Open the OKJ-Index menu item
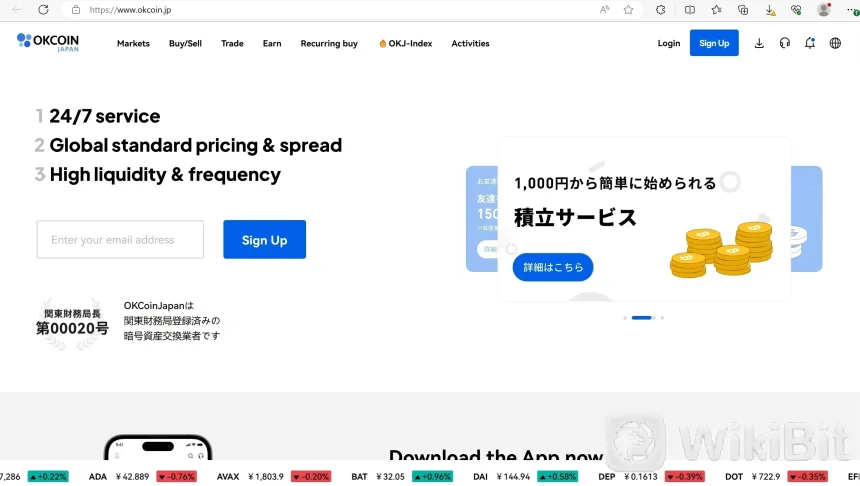860x486 pixels. 406,44
